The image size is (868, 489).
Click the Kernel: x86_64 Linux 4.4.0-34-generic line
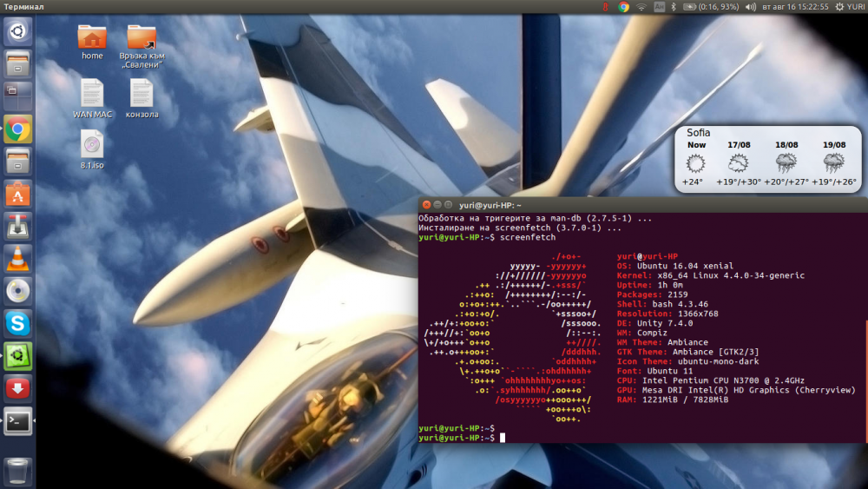pyautogui.click(x=711, y=276)
